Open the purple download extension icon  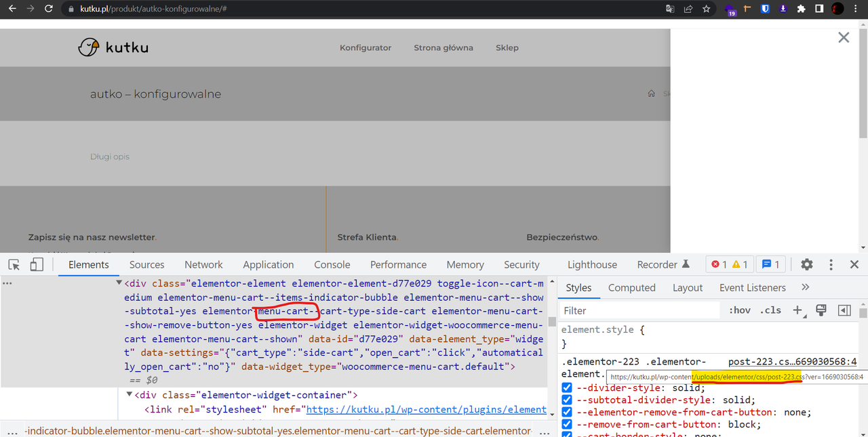(783, 9)
